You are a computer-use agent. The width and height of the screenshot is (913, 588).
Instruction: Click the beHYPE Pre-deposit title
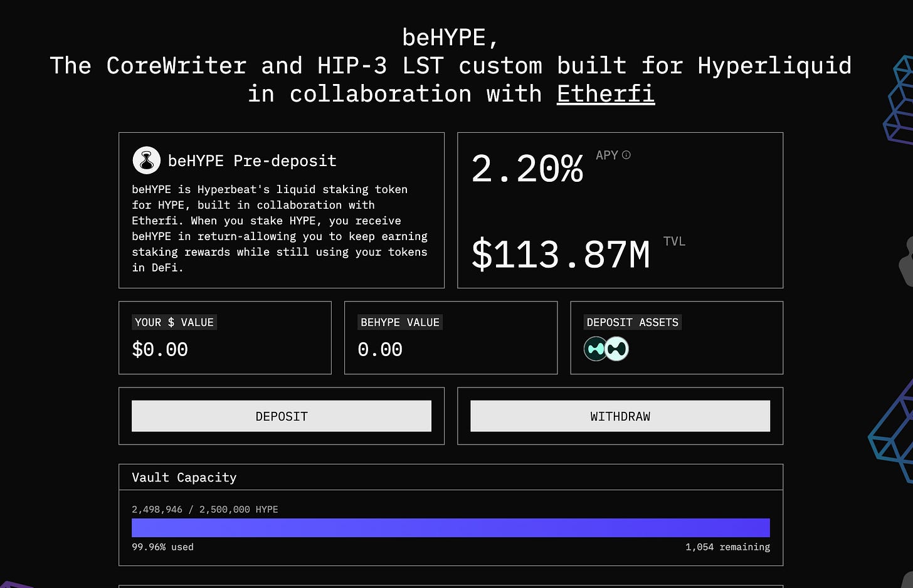point(252,161)
